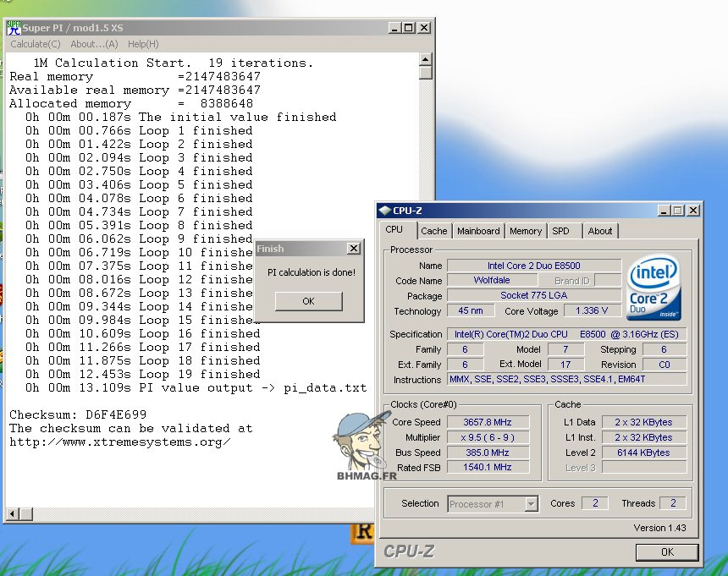Click the 'Available real memory' line
The image size is (728, 576).
click(x=135, y=90)
